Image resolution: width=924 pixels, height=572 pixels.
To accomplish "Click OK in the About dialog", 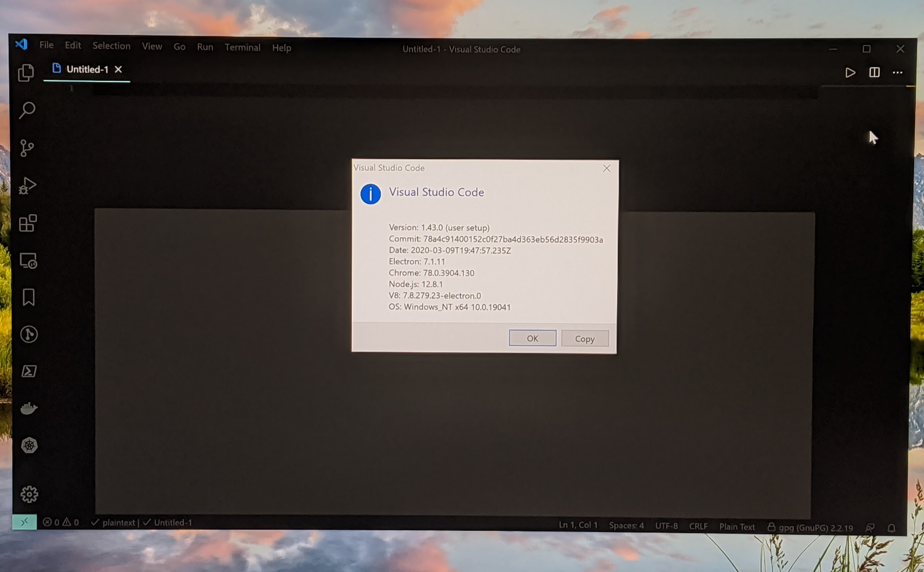I will click(532, 338).
